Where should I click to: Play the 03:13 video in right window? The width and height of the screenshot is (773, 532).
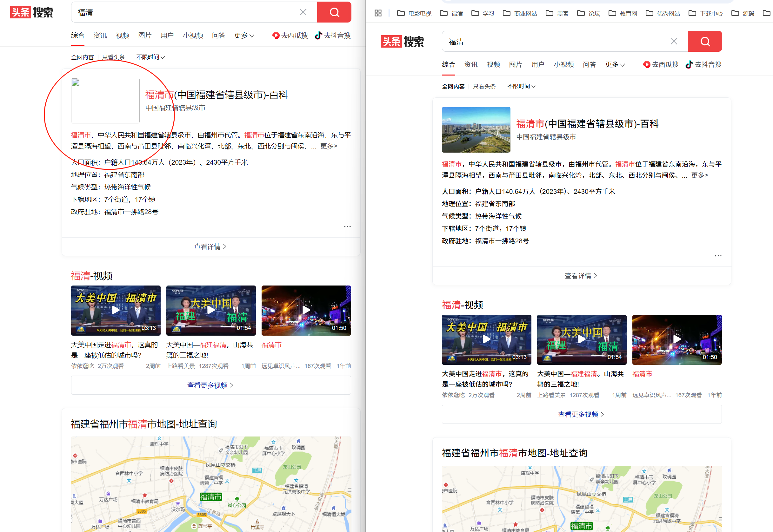point(487,339)
